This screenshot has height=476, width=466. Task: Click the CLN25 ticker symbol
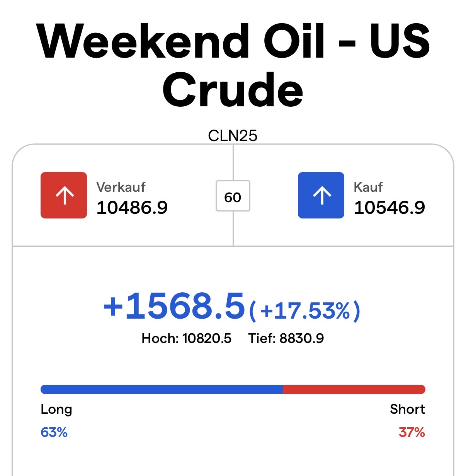tap(233, 136)
